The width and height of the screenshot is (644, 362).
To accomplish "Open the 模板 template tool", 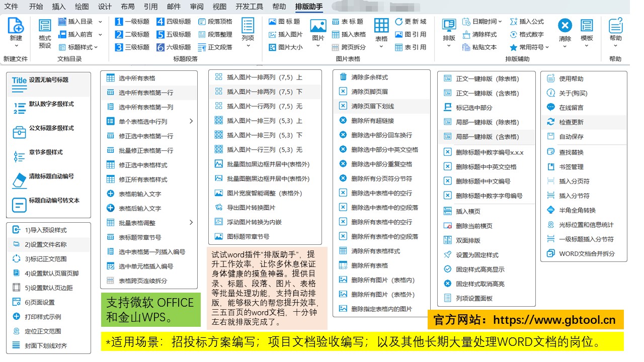I will (x=587, y=30).
